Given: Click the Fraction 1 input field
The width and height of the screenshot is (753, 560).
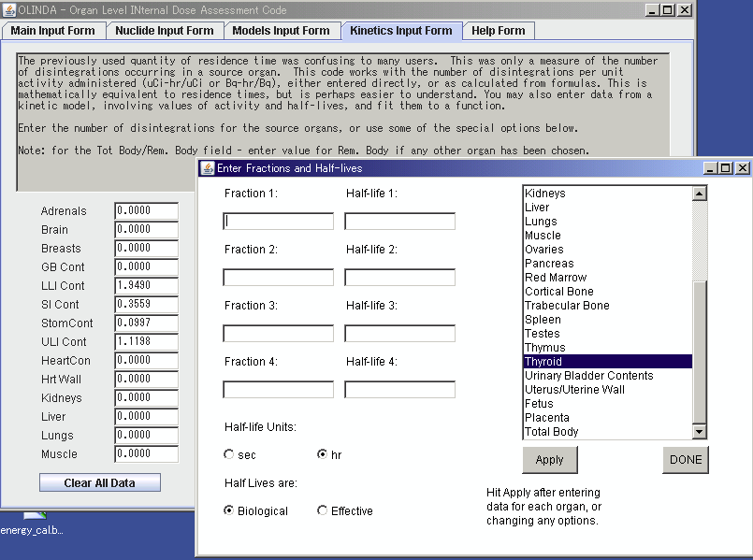Looking at the screenshot, I should coord(278,222).
